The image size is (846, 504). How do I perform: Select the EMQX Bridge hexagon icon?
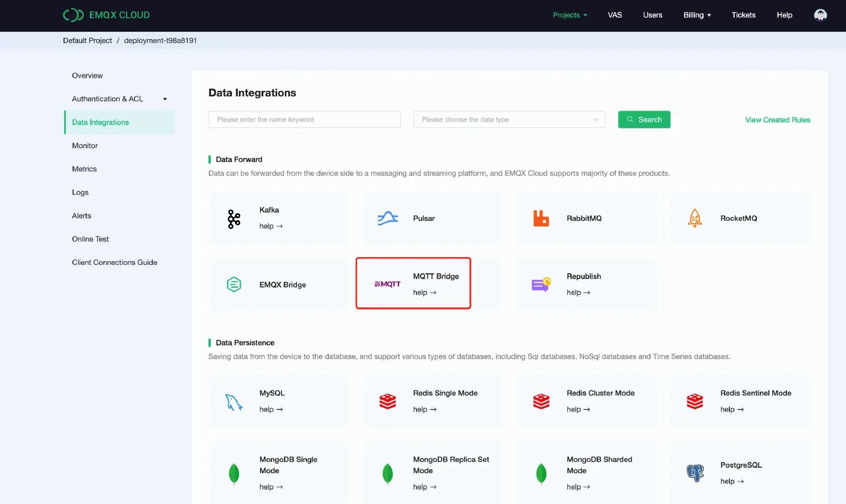coord(234,284)
